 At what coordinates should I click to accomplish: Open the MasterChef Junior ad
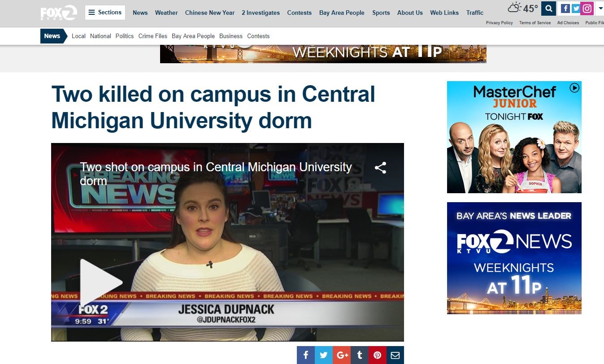[x=514, y=137]
